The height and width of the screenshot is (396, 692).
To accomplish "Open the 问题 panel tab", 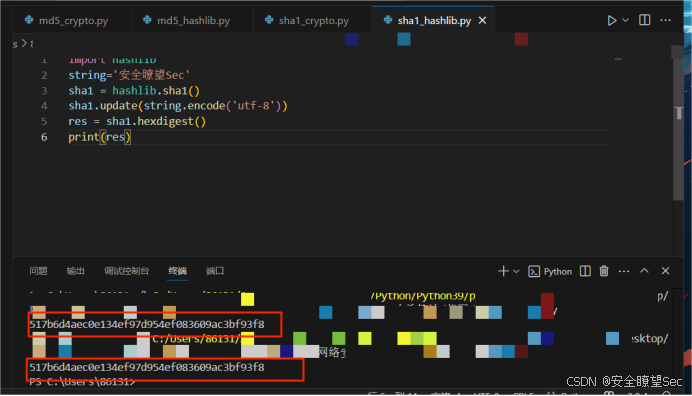I will 38,271.
